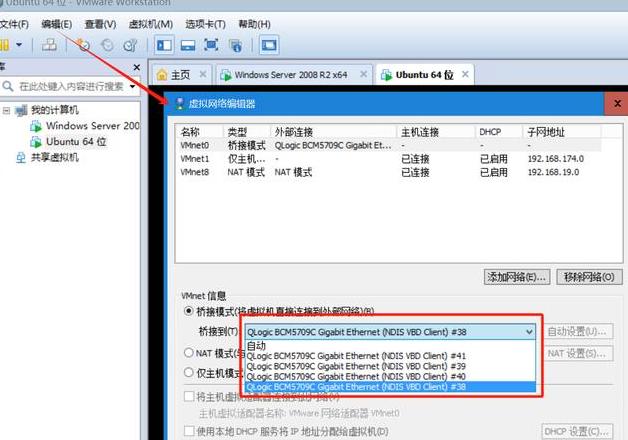
Task: Close the 虚拟网络编辑器 dialog with the red X
Action: [617, 104]
